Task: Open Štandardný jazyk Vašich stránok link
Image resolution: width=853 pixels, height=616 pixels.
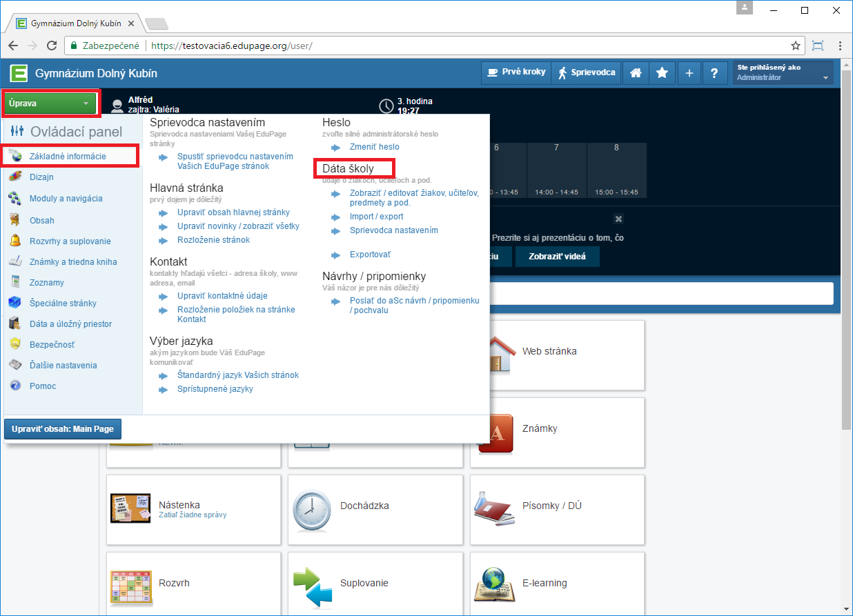Action: (238, 375)
